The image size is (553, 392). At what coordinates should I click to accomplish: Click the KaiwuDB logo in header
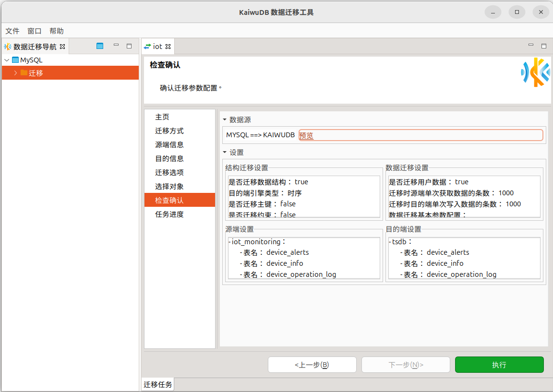535,72
